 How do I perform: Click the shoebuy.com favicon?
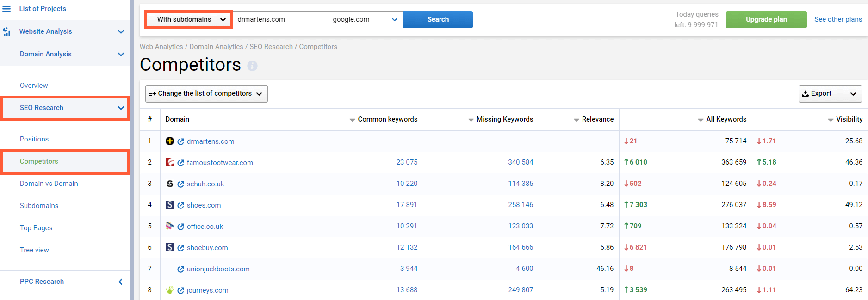[170, 247]
